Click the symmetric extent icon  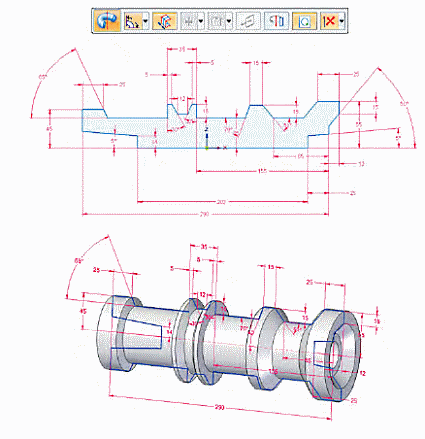click(x=276, y=22)
